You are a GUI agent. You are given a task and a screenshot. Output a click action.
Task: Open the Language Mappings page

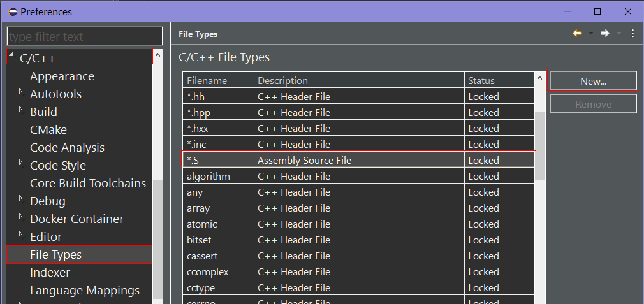[x=85, y=291]
